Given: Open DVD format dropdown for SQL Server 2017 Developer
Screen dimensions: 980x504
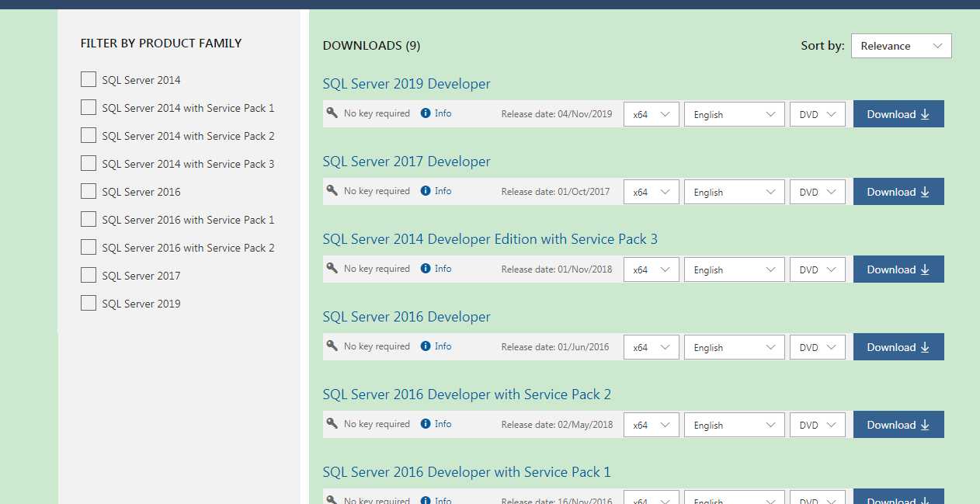Looking at the screenshot, I should point(818,192).
